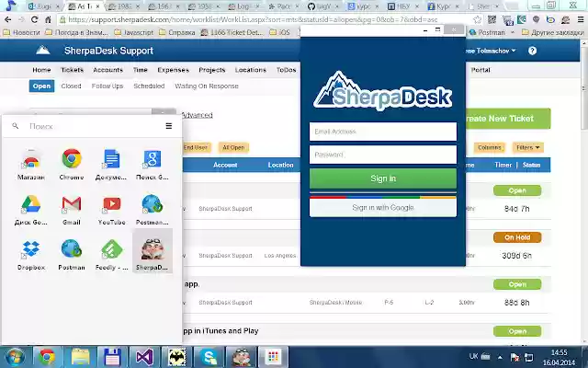Image resolution: width=588 pixels, height=368 pixels.
Task: Click browser back arrow
Action: [8, 19]
